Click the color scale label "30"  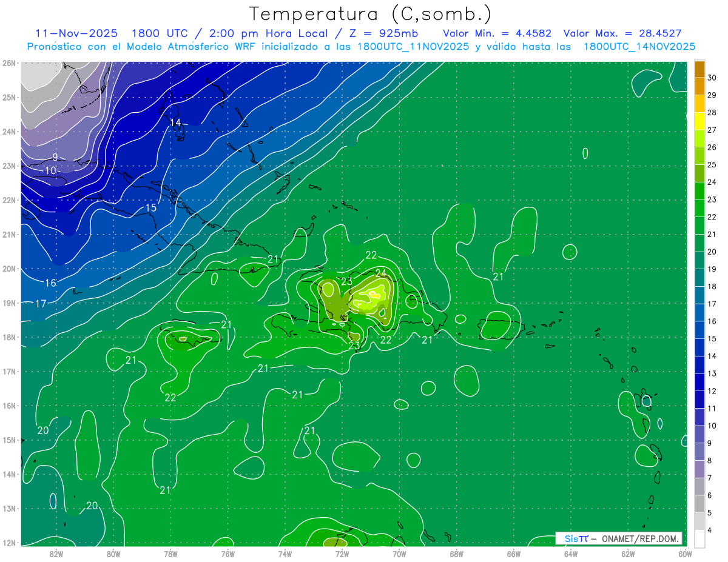(x=712, y=77)
